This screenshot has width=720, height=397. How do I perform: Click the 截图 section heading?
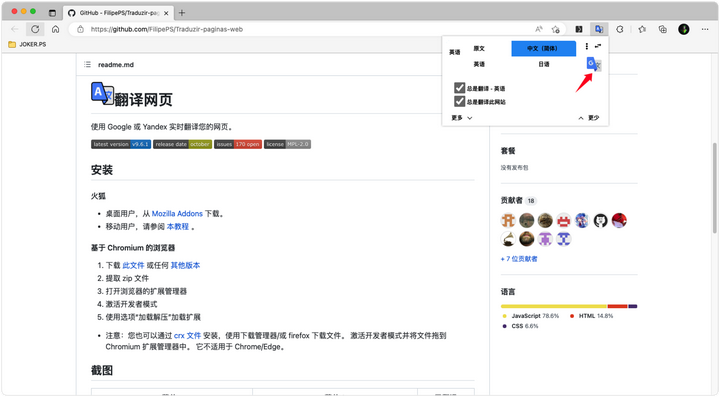click(102, 370)
